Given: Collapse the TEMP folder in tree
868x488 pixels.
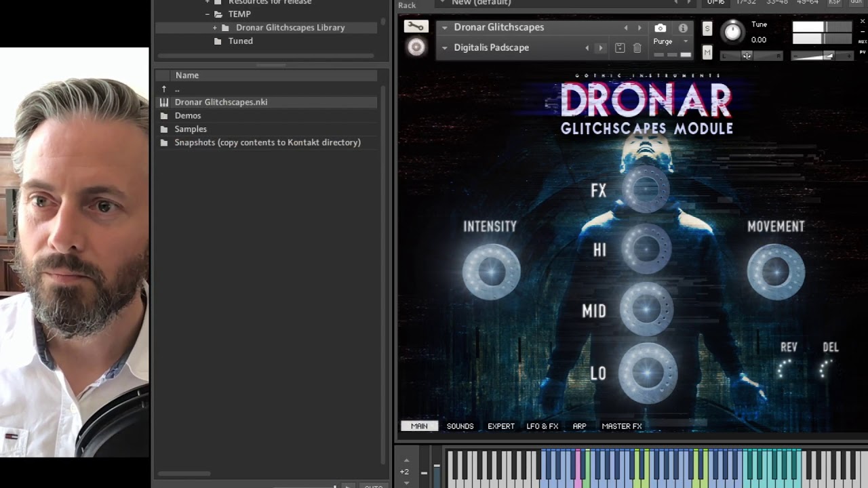Looking at the screenshot, I should 208,14.
